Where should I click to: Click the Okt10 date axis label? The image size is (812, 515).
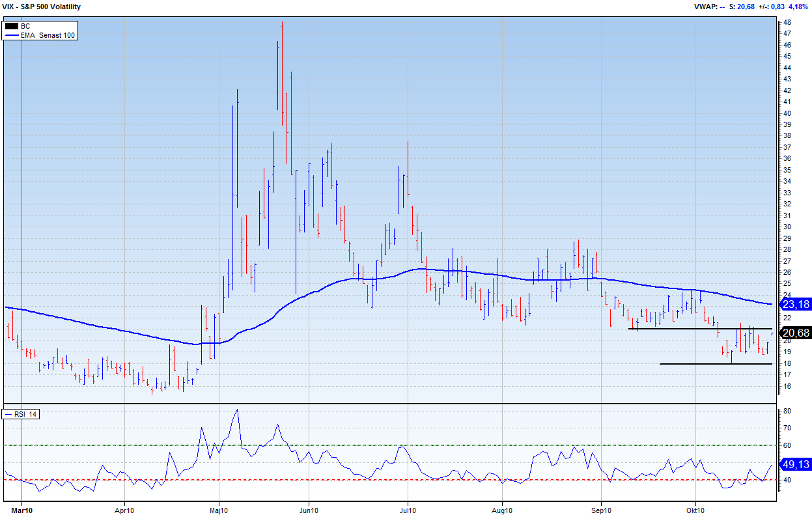[x=695, y=510]
